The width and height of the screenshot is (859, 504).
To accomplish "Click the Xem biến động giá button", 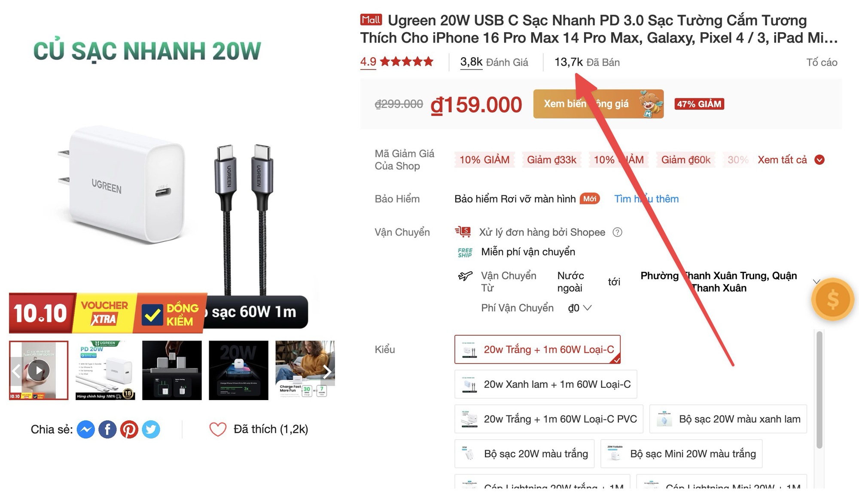I will (598, 103).
